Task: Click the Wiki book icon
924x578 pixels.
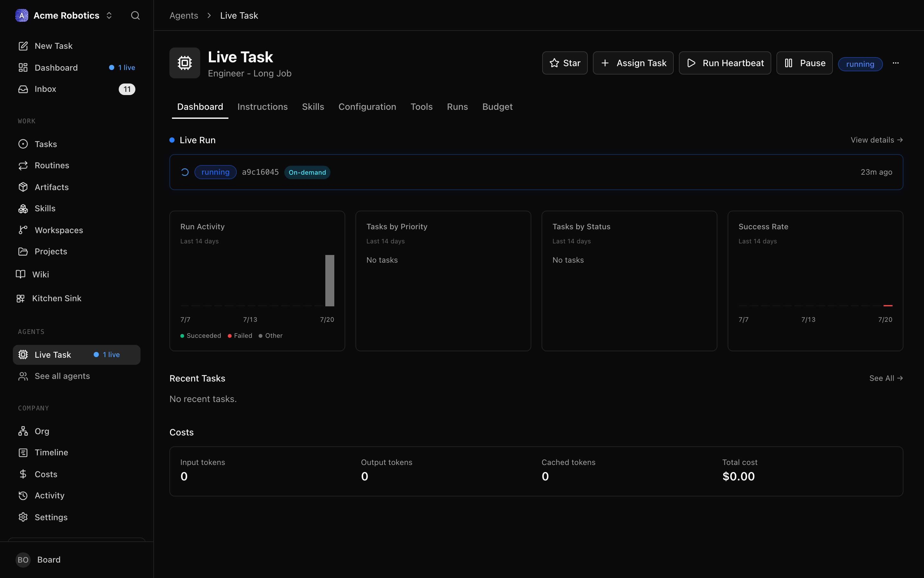Action: (21, 274)
